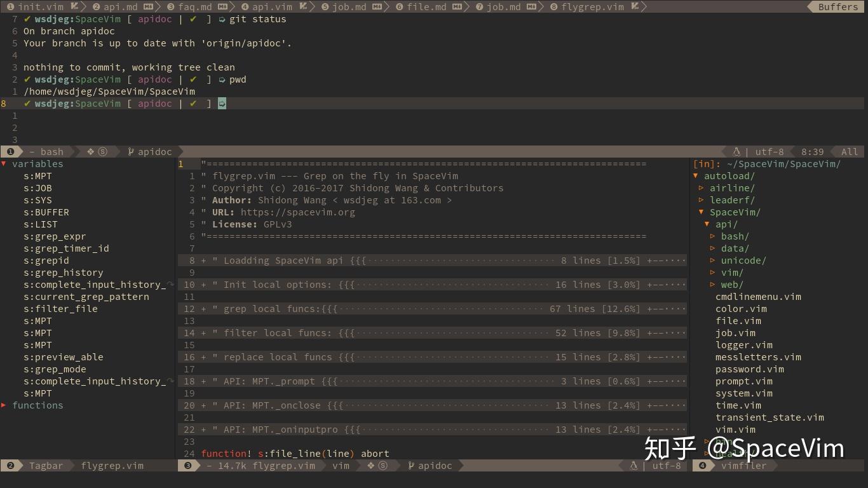The width and height of the screenshot is (868, 488).
Task: Click the markdown filetype icon on api.md buffer
Action: (147, 7)
